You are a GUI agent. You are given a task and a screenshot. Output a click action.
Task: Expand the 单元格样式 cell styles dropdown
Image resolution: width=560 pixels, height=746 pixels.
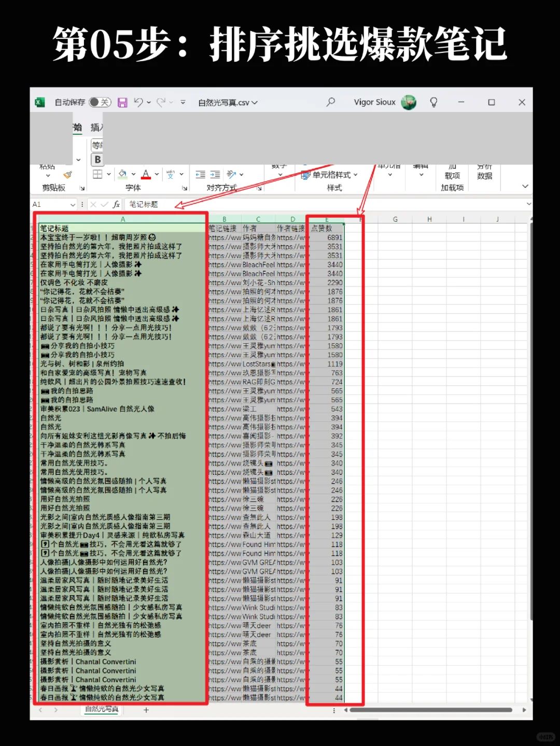(x=356, y=175)
